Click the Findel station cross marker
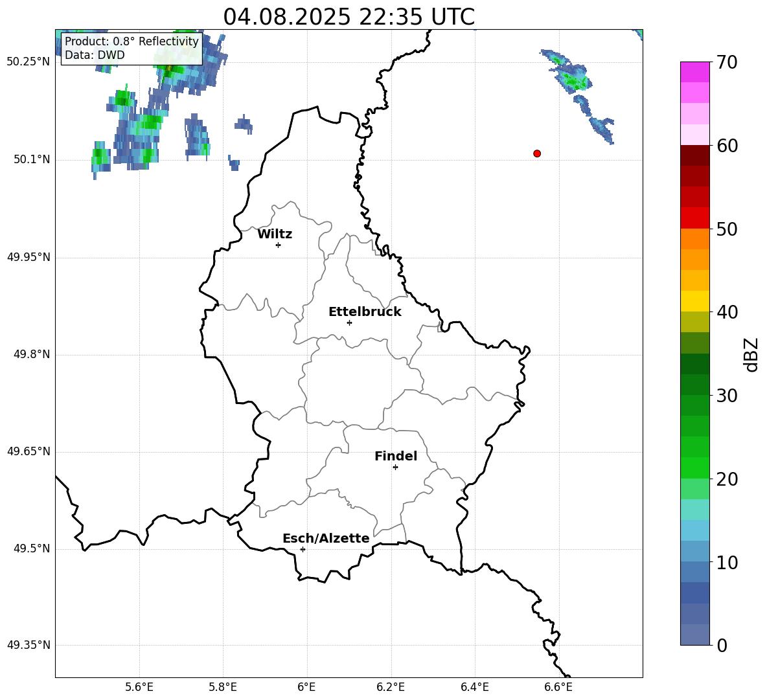The image size is (767, 700). [x=395, y=468]
